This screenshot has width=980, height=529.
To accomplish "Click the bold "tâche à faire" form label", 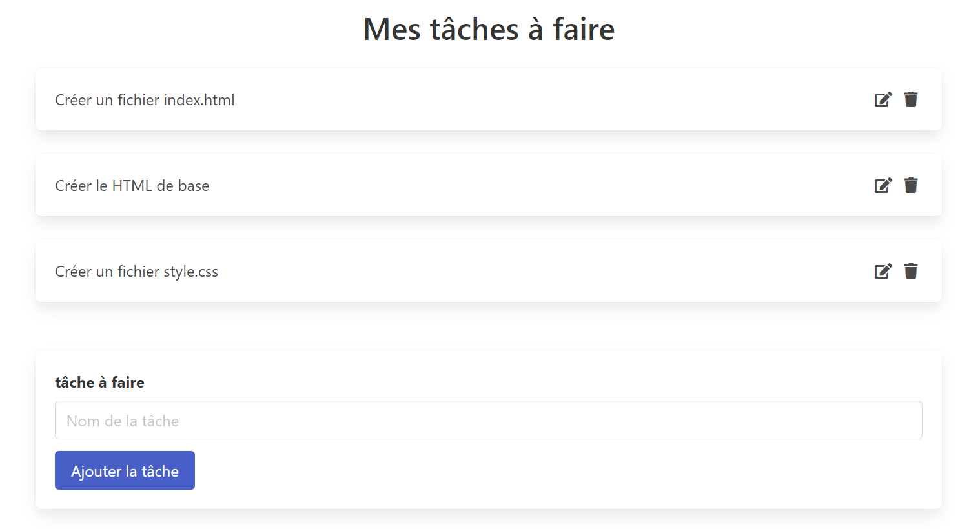I will pos(99,383).
